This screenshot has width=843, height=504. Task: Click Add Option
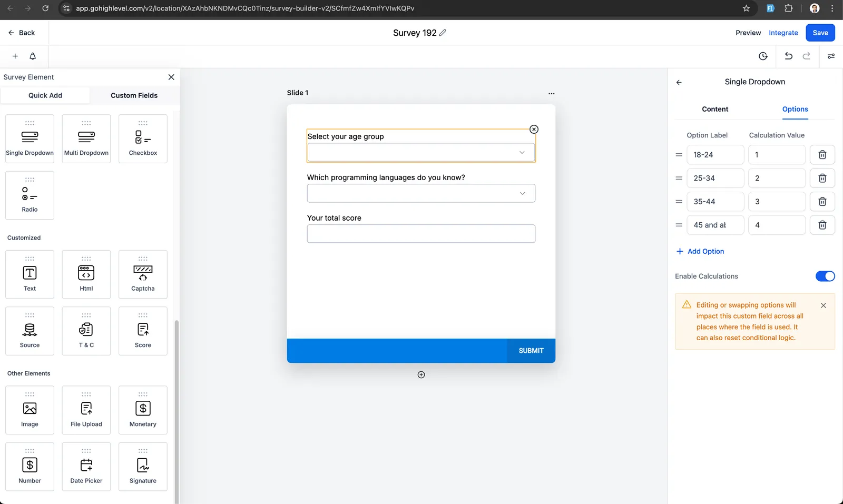coord(700,252)
